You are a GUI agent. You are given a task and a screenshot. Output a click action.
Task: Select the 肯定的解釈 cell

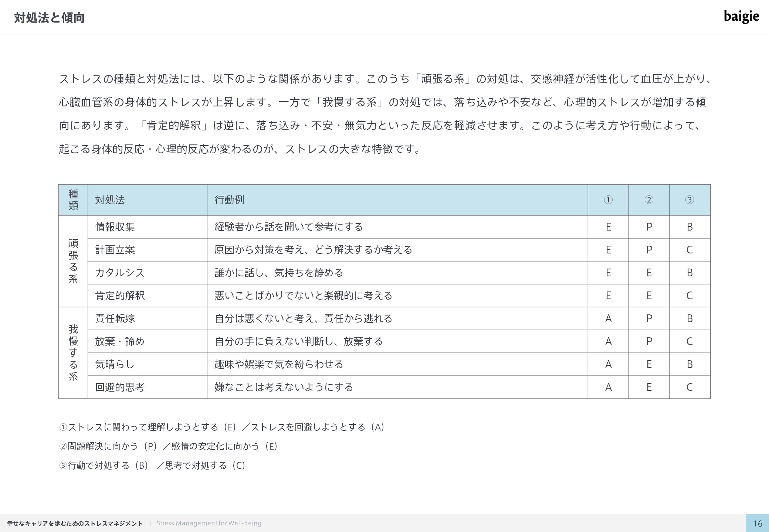pyautogui.click(x=120, y=296)
